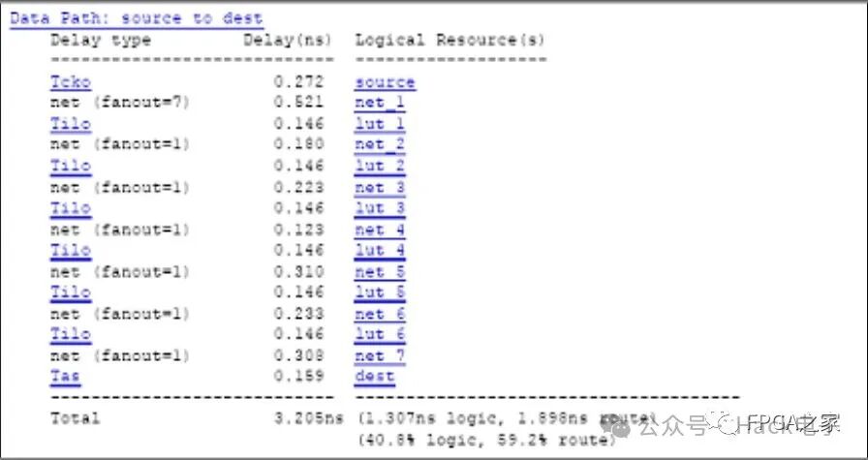The width and height of the screenshot is (868, 460).
Task: Click the Tcko delay type link
Action: pos(71,82)
